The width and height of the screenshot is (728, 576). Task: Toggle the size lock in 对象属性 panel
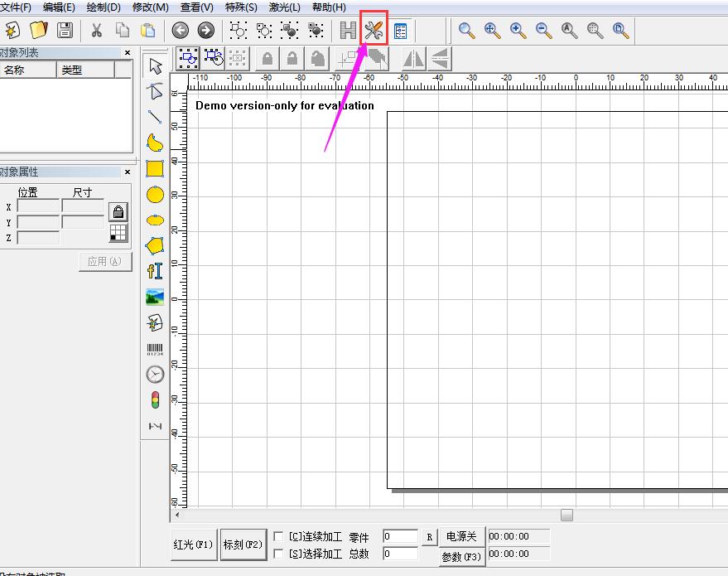click(x=118, y=211)
